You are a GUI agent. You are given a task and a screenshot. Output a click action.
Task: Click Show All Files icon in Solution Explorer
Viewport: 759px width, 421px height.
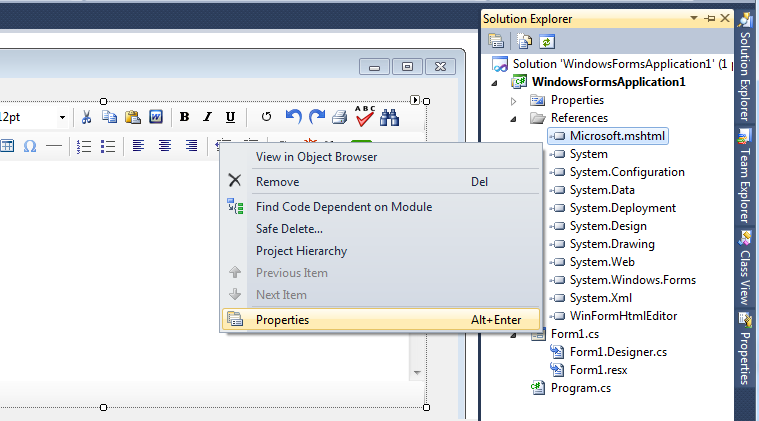(524, 41)
